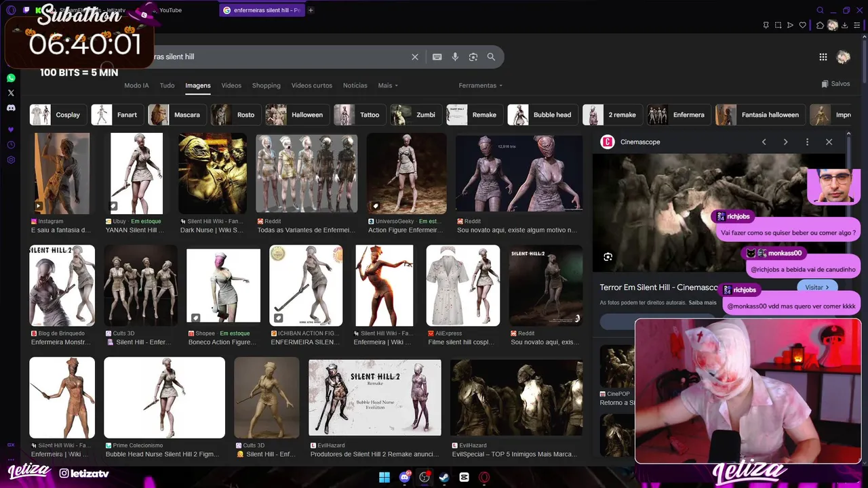Switch to the Vídeos curtos tab

312,85
